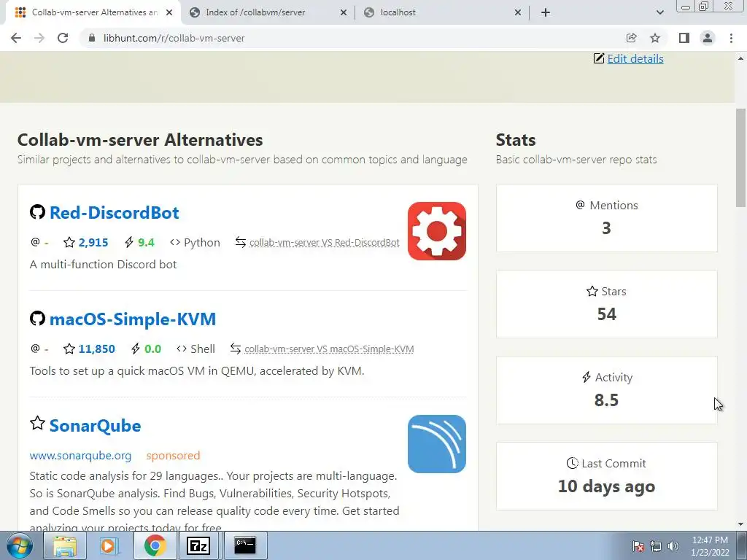Click Red-DiscordBot red gear logo
This screenshot has width=747, height=560.
coord(437,231)
